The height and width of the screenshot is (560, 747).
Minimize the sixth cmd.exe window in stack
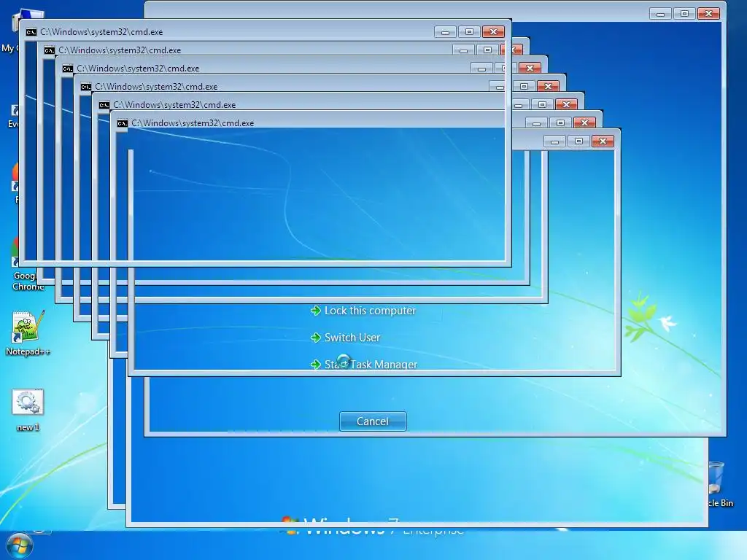[x=536, y=122]
